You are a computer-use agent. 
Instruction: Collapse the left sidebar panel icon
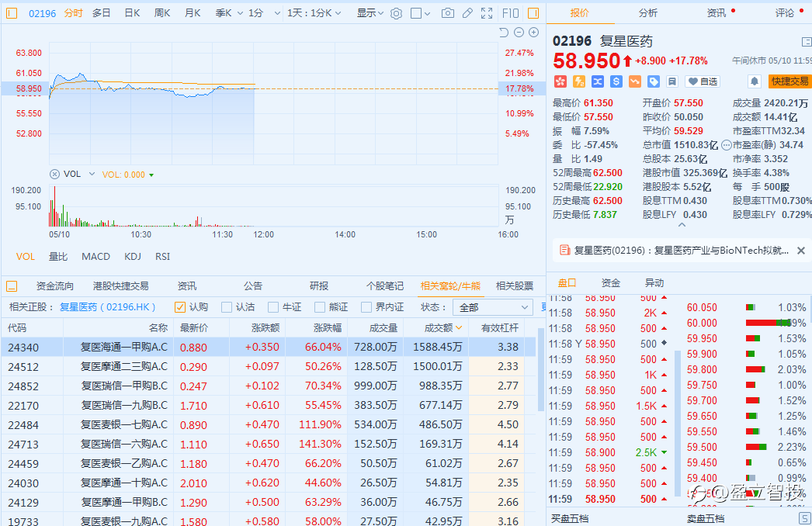pos(12,13)
